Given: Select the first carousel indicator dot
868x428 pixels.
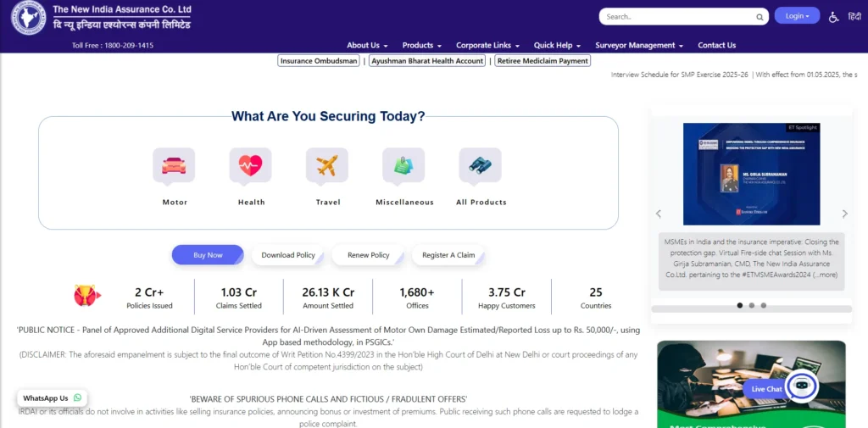Looking at the screenshot, I should [x=739, y=305].
